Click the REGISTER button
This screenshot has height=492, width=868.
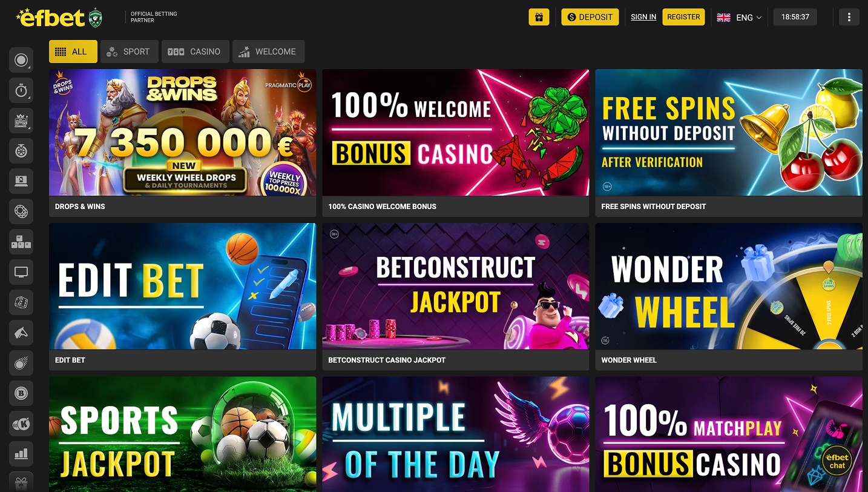point(683,17)
